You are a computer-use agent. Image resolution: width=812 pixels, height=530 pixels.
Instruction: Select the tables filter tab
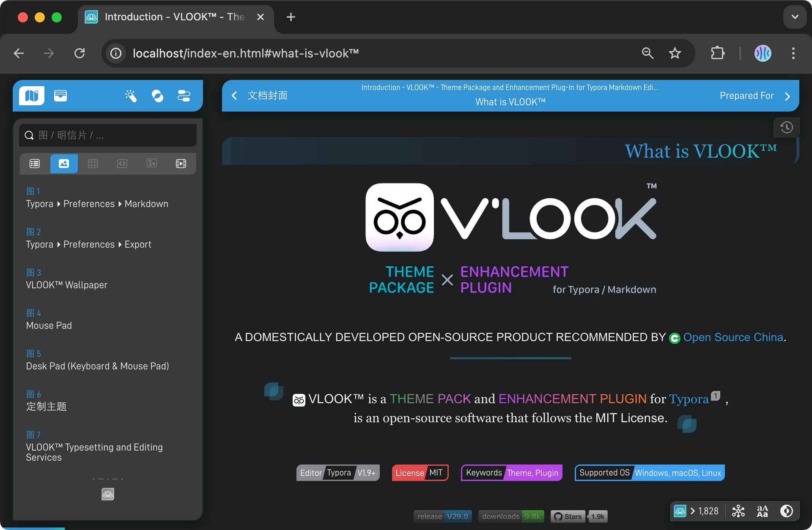click(93, 164)
